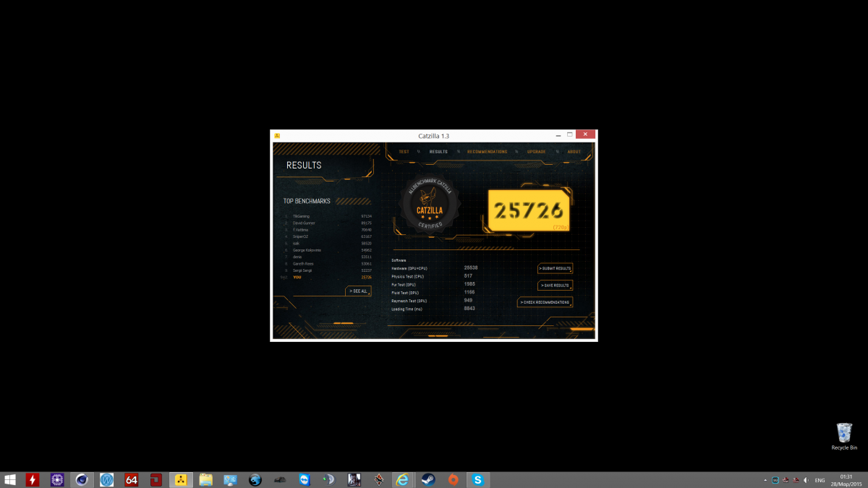
Task: Switch to the TEST tab
Action: (x=404, y=152)
